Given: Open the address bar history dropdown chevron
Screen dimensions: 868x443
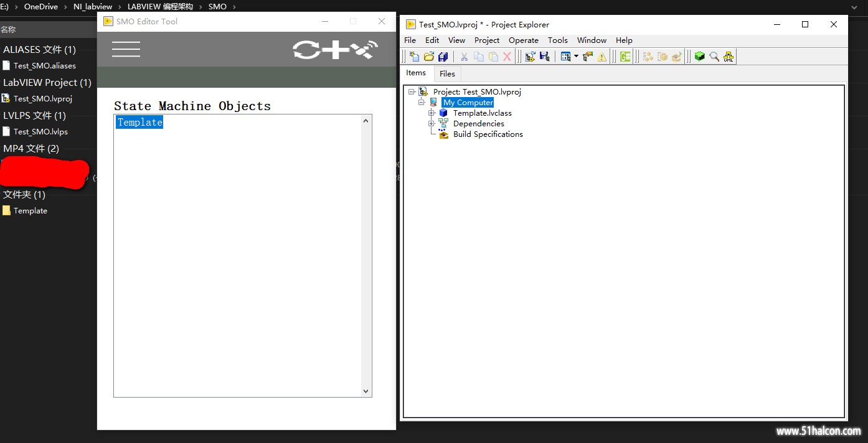Looking at the screenshot, I should tap(854, 7).
